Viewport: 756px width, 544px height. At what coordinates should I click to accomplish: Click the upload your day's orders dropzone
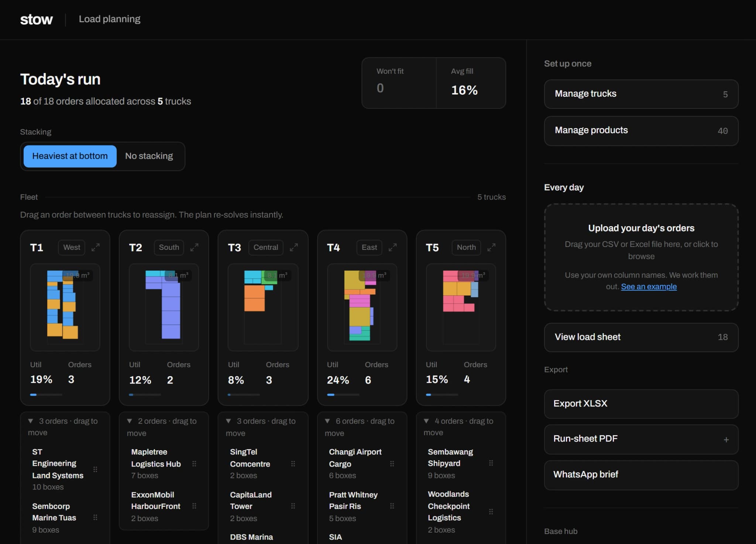[641, 257]
